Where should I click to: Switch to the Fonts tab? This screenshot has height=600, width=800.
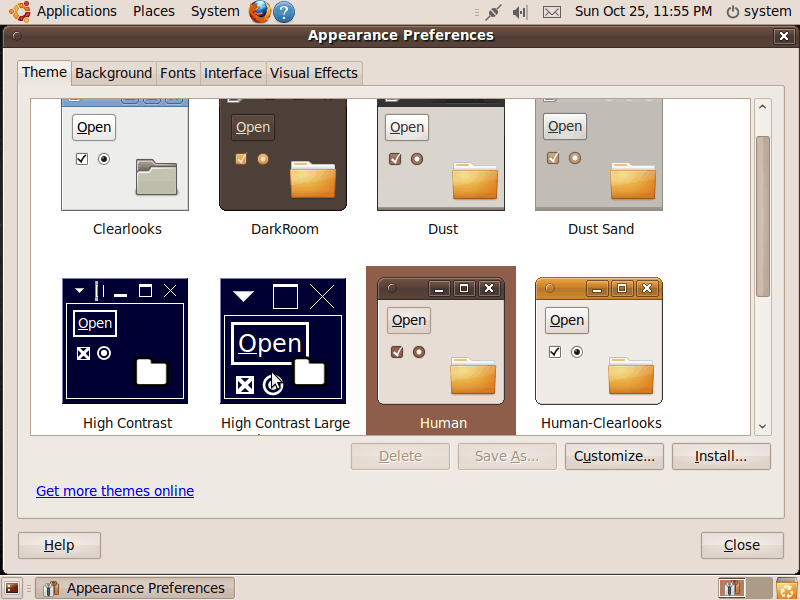pyautogui.click(x=178, y=73)
